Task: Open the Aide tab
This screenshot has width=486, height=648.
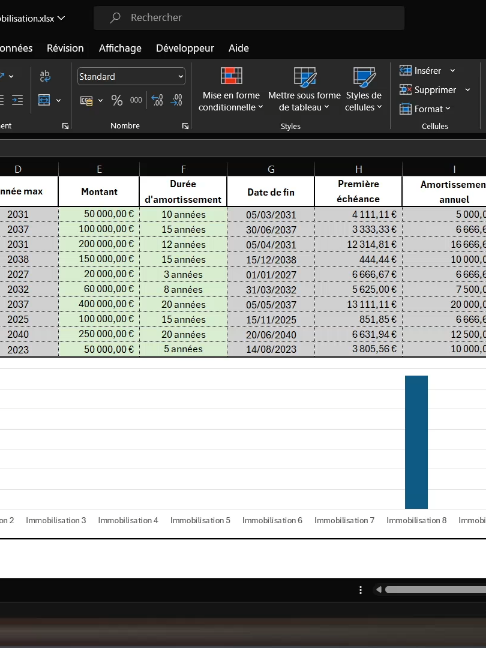Action: tap(238, 48)
